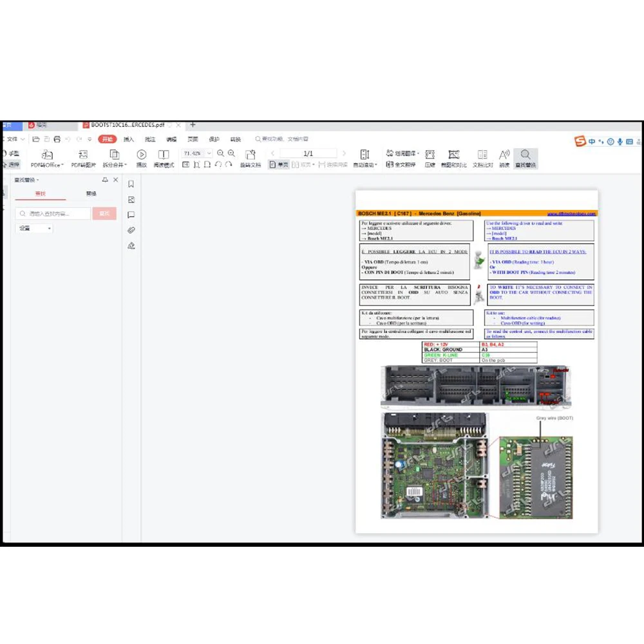This screenshot has height=644, width=644.
Task: Open the bookmarks sidebar panel
Action: click(x=131, y=184)
